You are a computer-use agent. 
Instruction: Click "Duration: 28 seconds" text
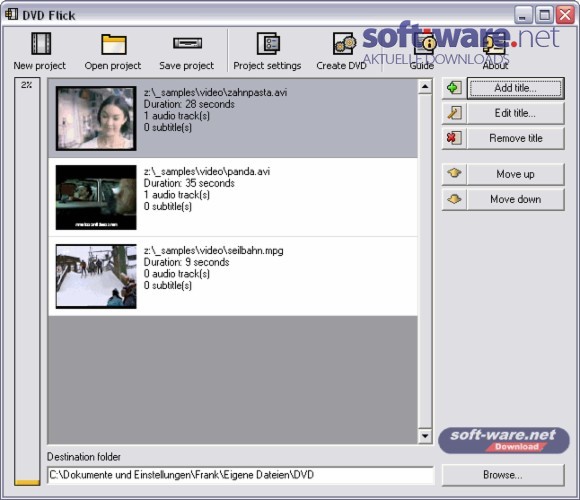pyautogui.click(x=189, y=104)
